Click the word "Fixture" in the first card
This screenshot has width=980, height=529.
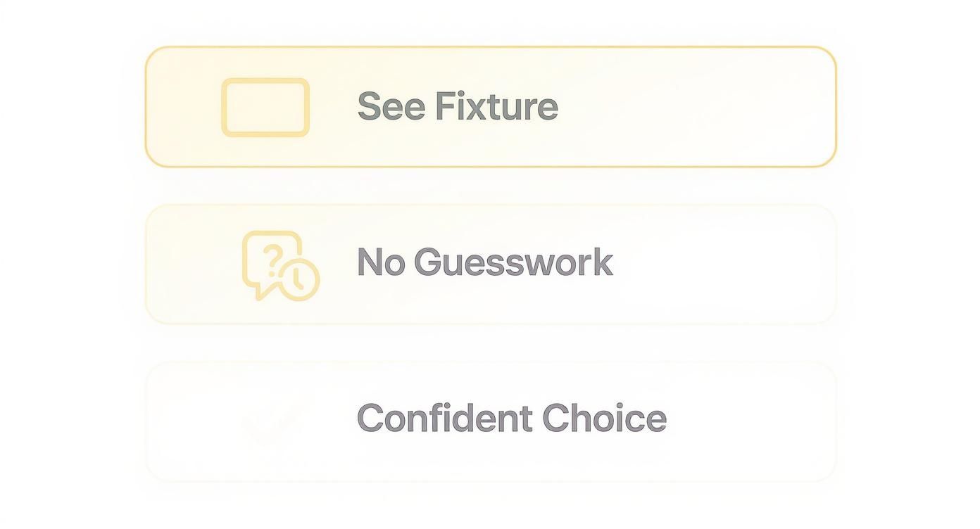496,106
